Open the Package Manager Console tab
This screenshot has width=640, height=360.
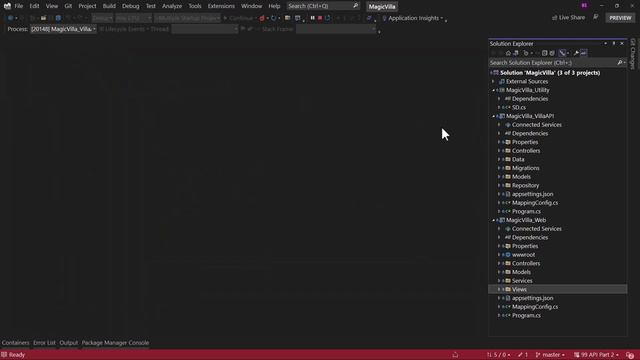(x=116, y=343)
